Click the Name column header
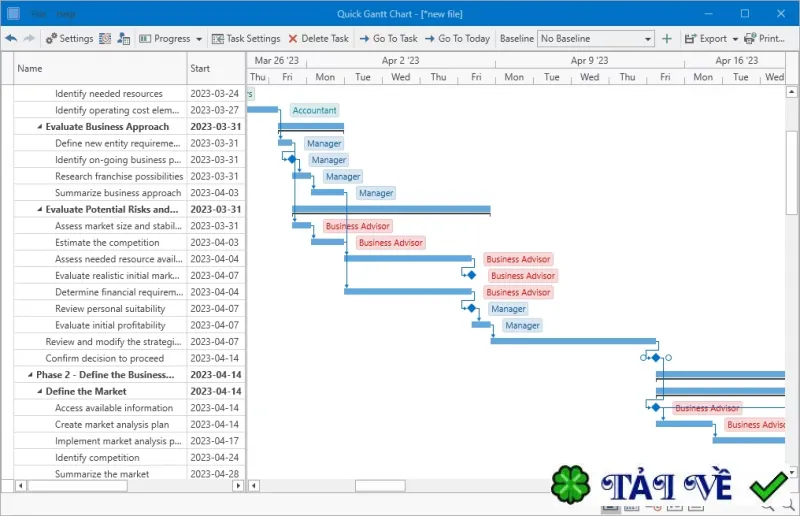The image size is (800, 516). [100, 68]
